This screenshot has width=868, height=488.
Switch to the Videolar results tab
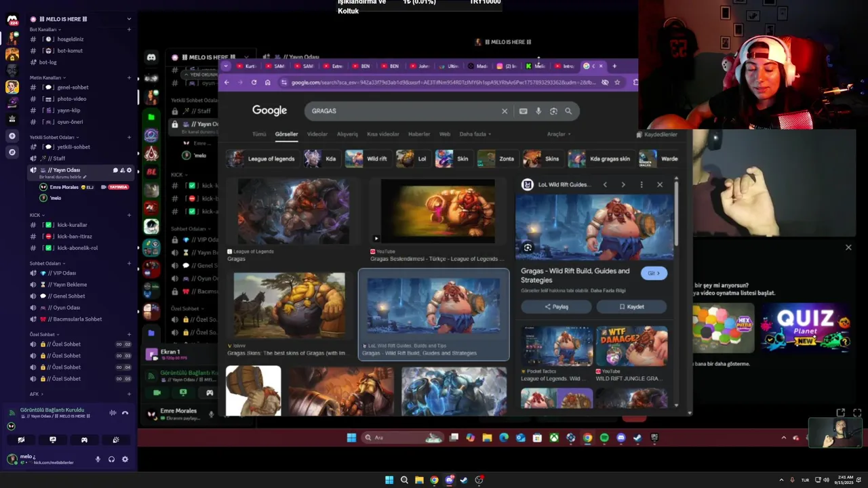pos(317,134)
